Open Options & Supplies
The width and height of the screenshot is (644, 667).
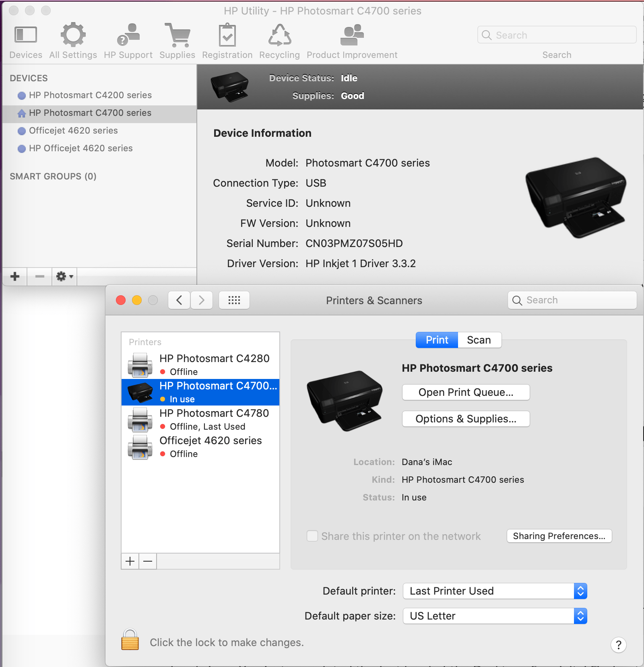click(466, 419)
